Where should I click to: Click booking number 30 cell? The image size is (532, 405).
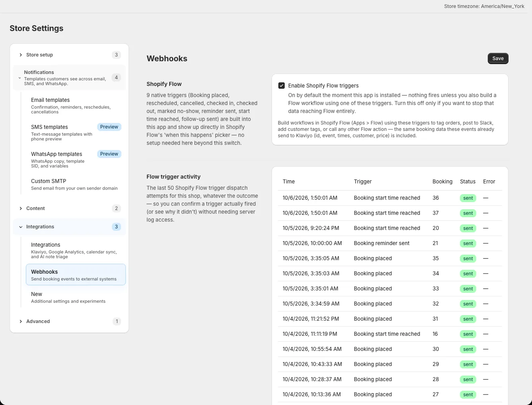click(x=436, y=349)
